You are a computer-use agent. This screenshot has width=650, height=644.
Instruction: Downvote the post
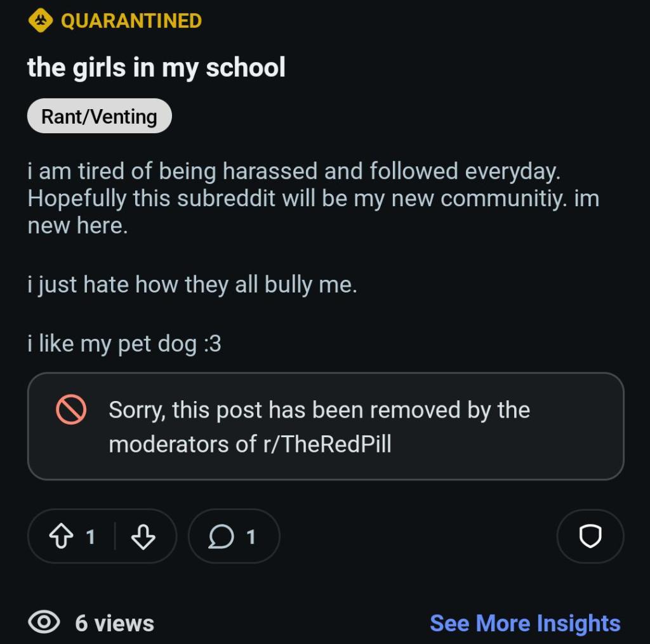pyautogui.click(x=142, y=537)
